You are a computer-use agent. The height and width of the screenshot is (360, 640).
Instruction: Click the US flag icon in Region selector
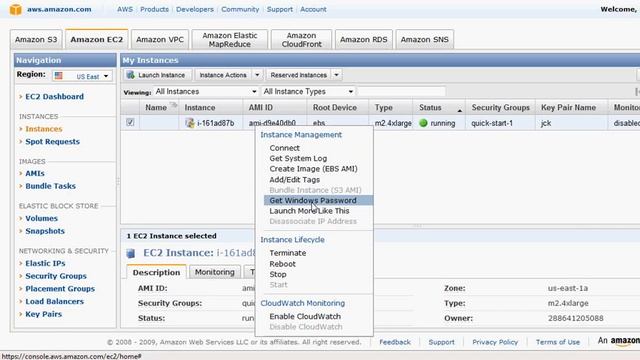pos(59,76)
